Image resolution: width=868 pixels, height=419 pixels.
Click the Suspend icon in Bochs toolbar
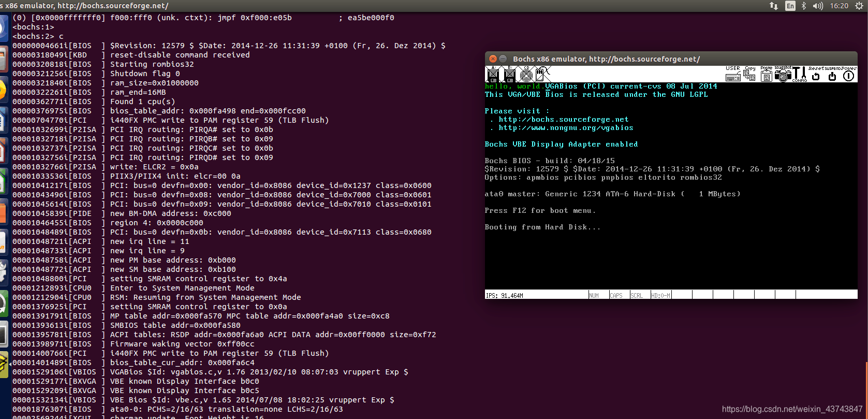click(832, 74)
